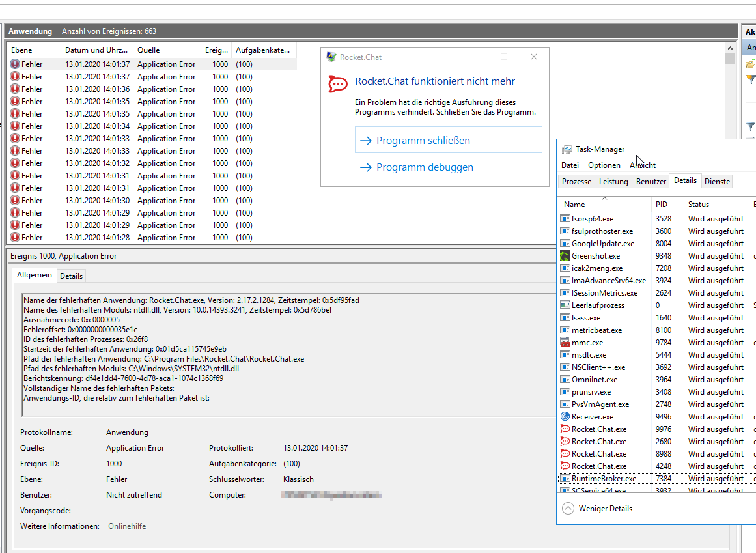756x553 pixels.
Task: Switch to the Leistung tab
Action: click(613, 182)
